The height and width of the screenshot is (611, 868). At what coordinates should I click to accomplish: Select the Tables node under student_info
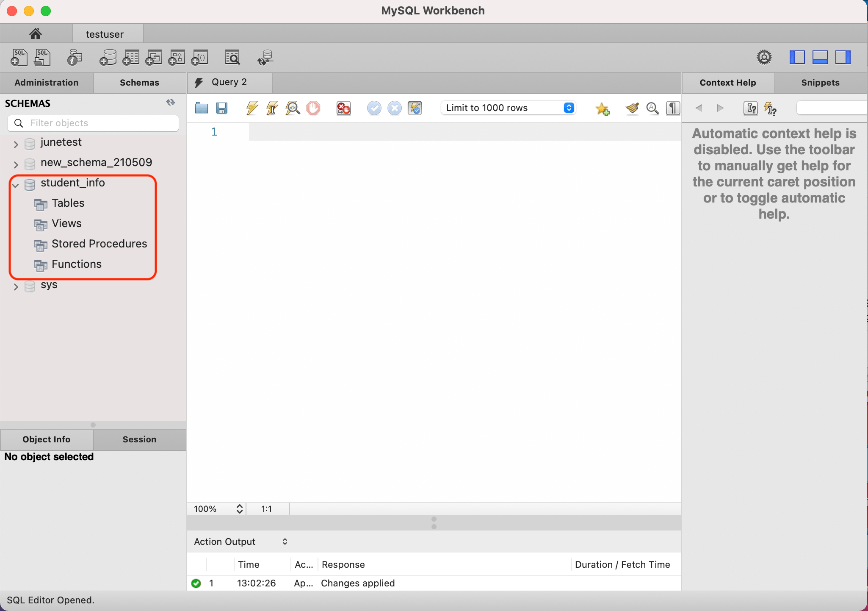pos(68,203)
